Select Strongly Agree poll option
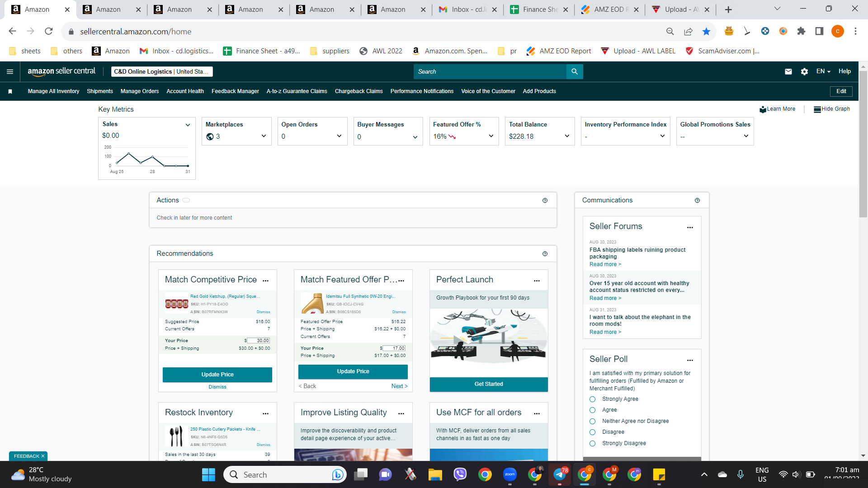 (x=592, y=399)
